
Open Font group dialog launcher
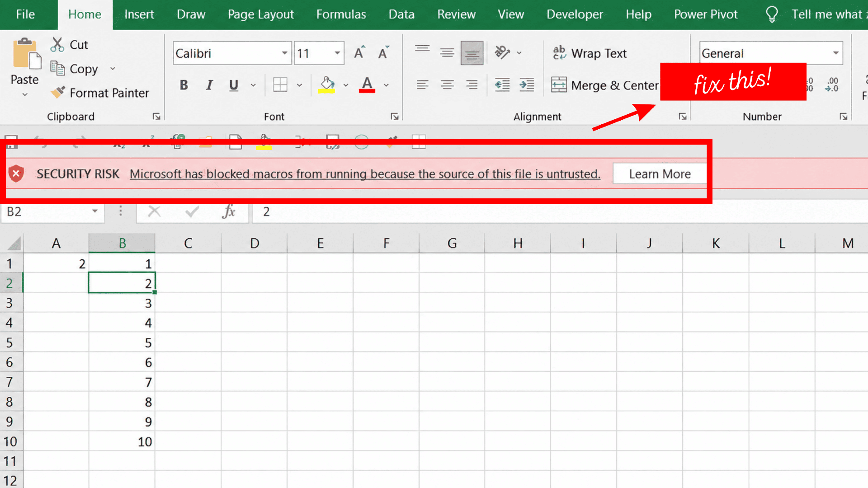pos(395,117)
